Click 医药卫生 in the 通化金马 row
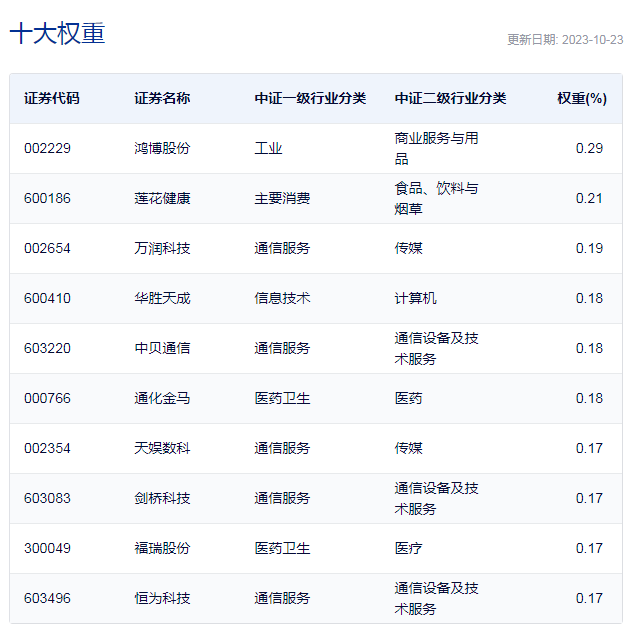 282,398
